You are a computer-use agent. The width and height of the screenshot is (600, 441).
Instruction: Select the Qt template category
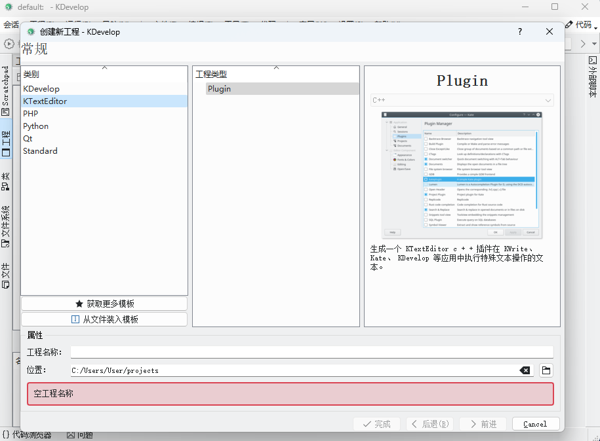coord(28,139)
